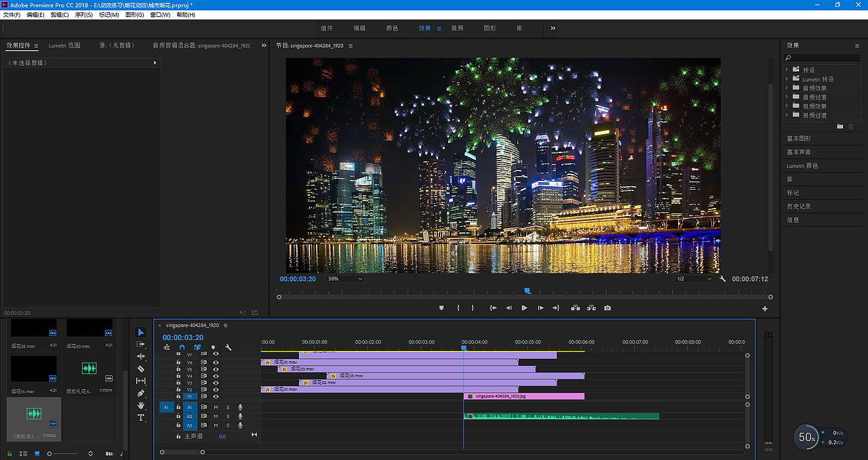Open zoom level dropdown showing 50%

345,278
